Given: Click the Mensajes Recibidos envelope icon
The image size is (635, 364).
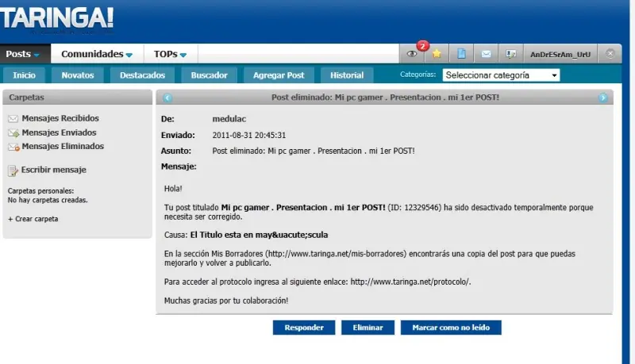Looking at the screenshot, I should [13, 118].
